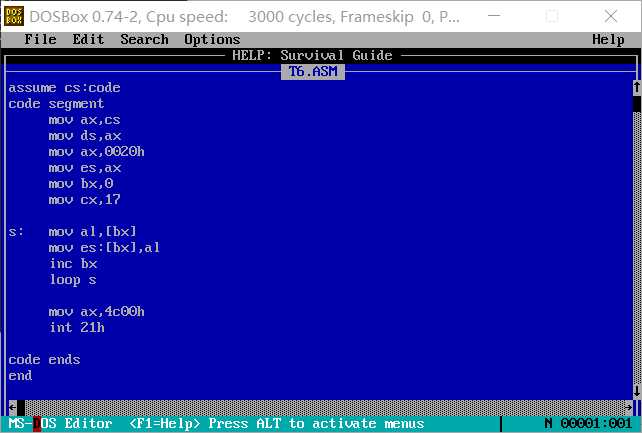This screenshot has height=433, width=642.
Task: Click the final 'end' line
Action: click(x=20, y=375)
